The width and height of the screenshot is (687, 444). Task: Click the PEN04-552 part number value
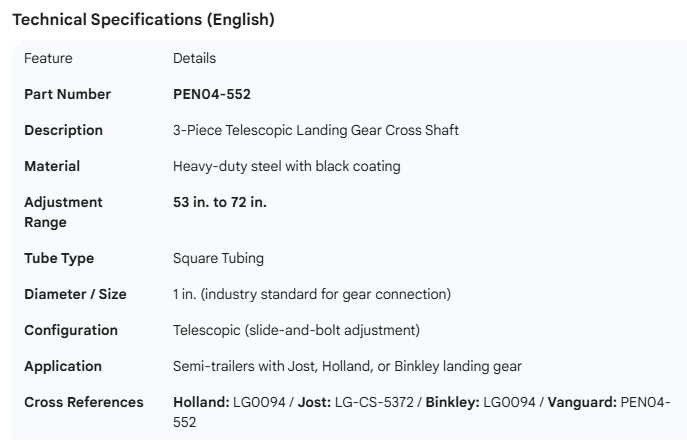(212, 94)
